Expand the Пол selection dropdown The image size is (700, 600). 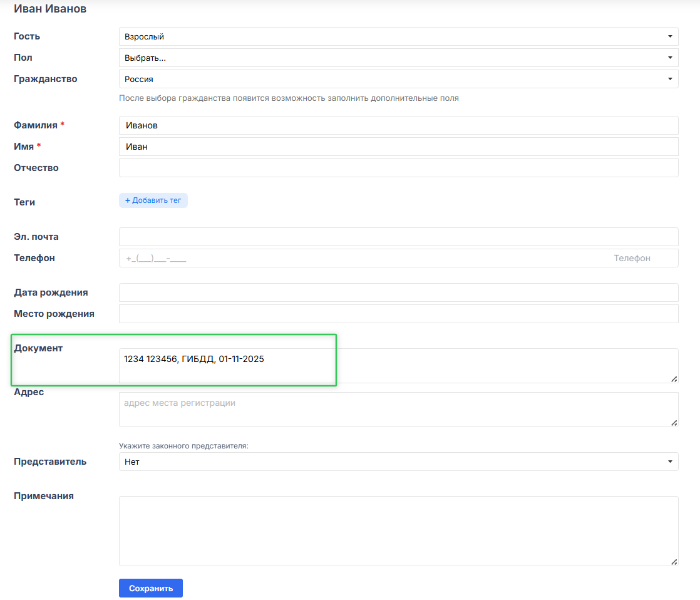(398, 58)
